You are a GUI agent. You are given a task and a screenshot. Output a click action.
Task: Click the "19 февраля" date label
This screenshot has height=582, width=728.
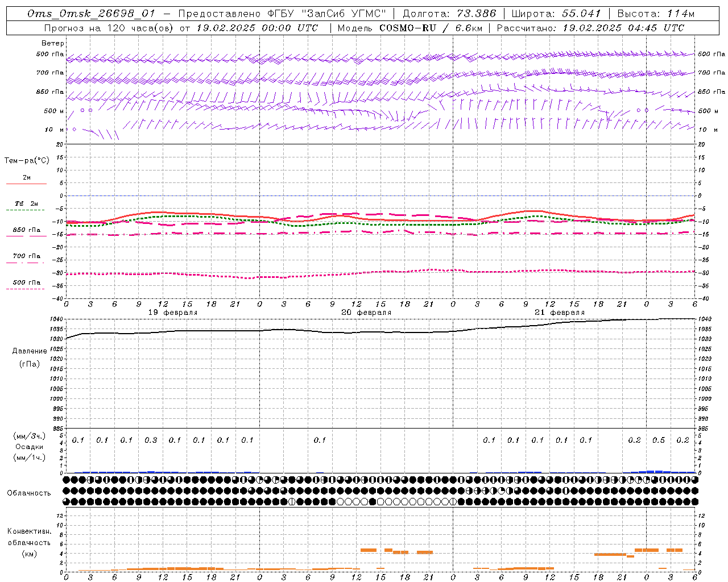173,313
